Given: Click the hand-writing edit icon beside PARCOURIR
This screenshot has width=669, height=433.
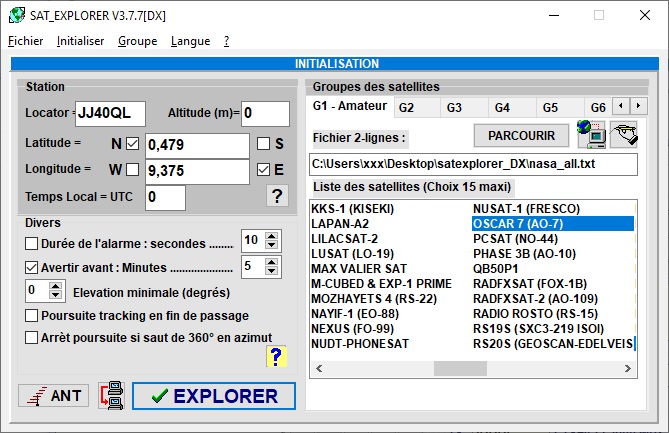Looking at the screenshot, I should click(623, 134).
